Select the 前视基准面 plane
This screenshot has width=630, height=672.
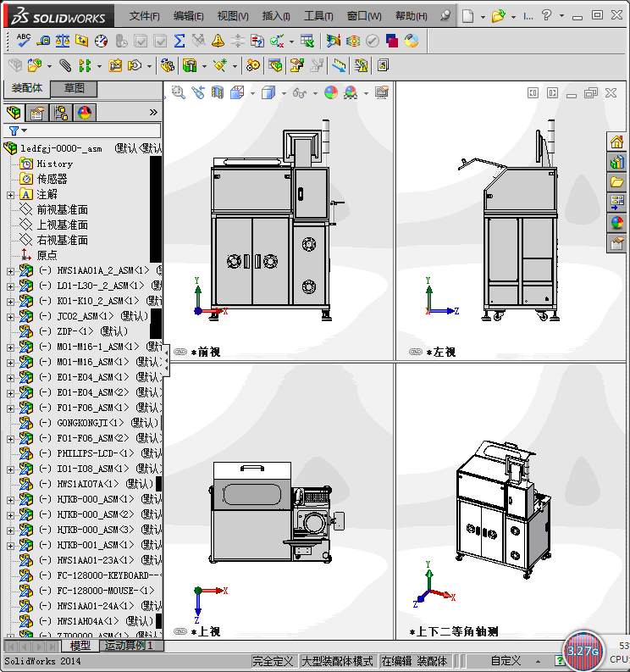coord(62,210)
